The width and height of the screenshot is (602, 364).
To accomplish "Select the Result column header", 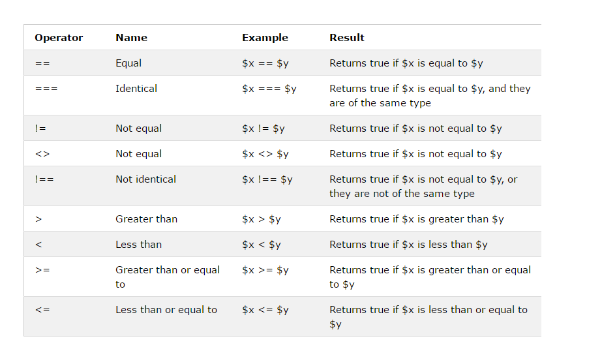I will [x=347, y=38].
